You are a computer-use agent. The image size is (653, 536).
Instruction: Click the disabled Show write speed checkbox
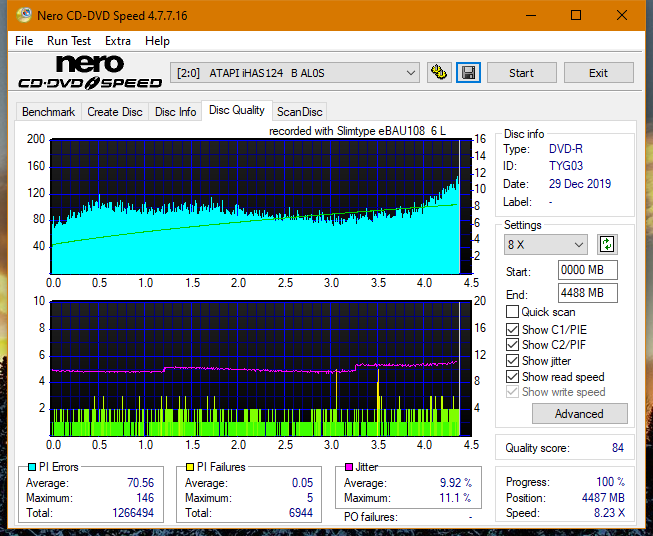(x=512, y=392)
